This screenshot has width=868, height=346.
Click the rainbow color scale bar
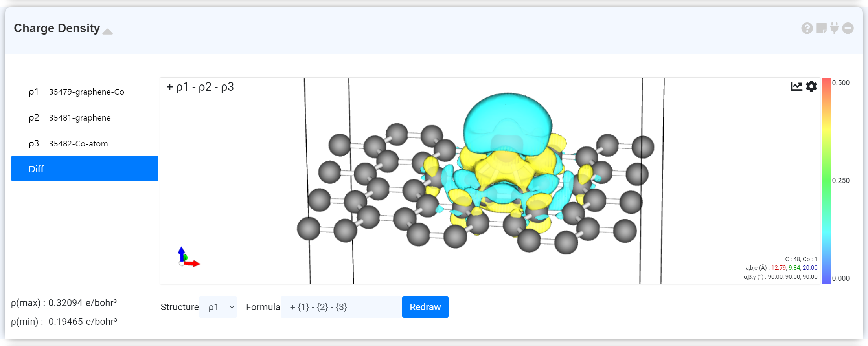(827, 181)
